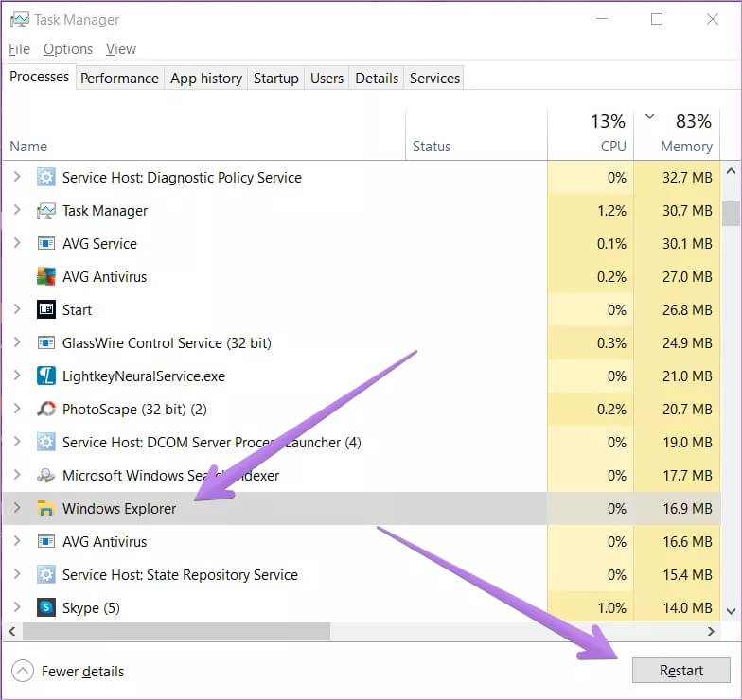This screenshot has width=742, height=700.
Task: Click the horizontal scrollbar right arrow
Action: 711,632
